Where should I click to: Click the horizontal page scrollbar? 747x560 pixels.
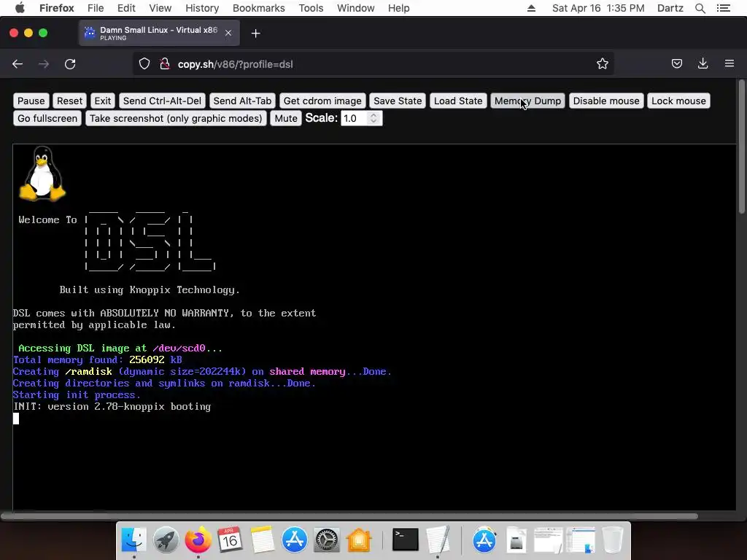[x=350, y=516]
